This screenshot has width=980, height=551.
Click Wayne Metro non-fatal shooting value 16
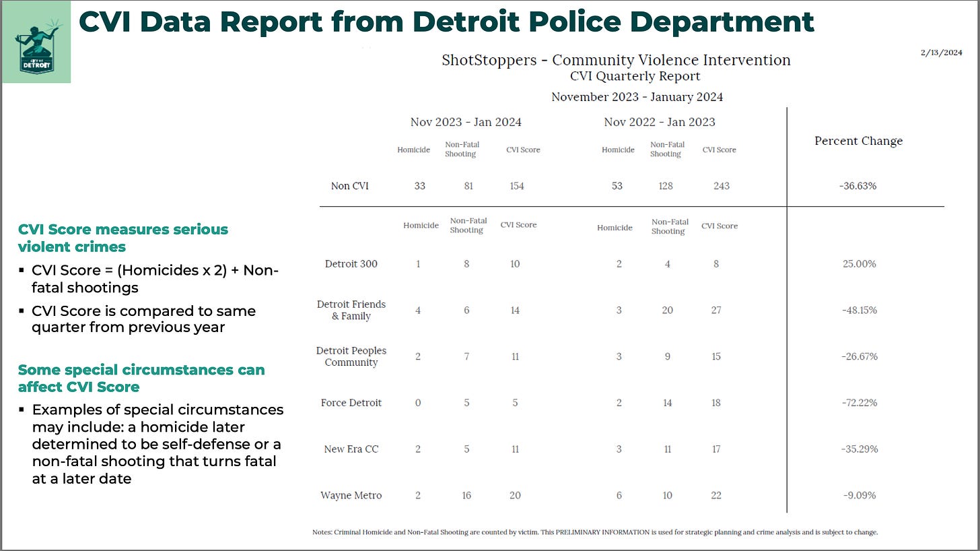[x=466, y=496]
